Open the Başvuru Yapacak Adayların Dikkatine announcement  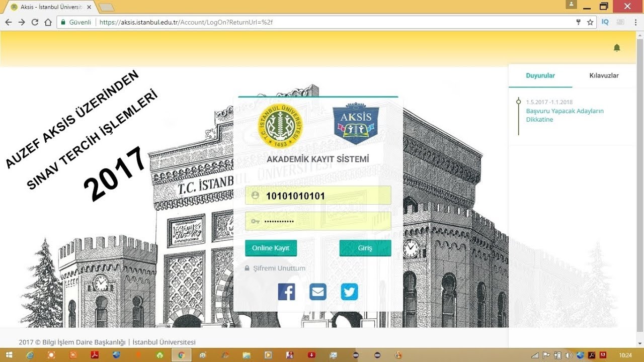click(x=565, y=115)
